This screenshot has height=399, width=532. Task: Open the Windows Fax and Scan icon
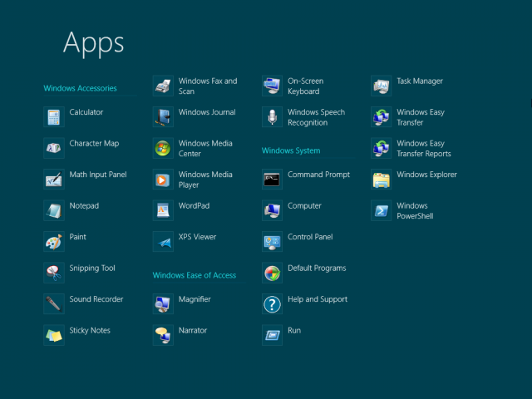coord(163,86)
